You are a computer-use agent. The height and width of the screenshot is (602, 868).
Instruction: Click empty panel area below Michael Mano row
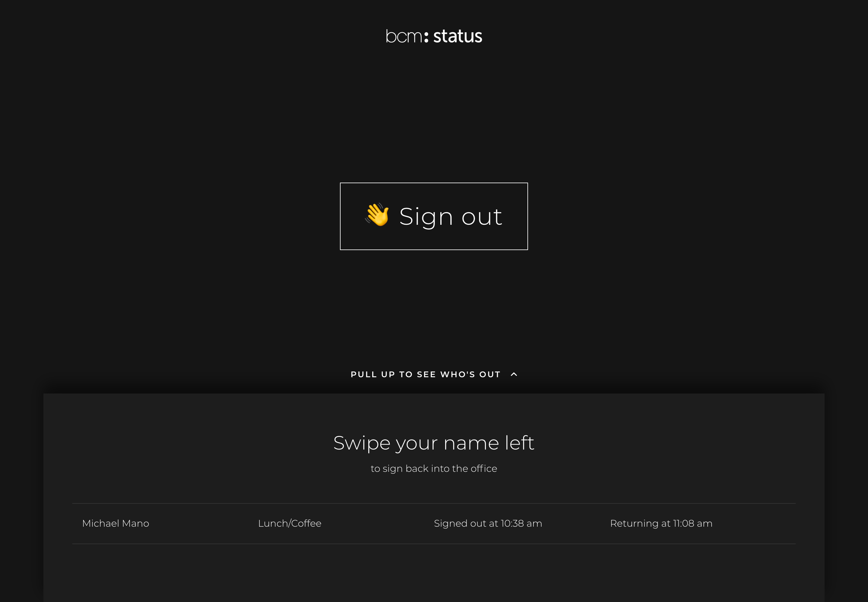433,573
